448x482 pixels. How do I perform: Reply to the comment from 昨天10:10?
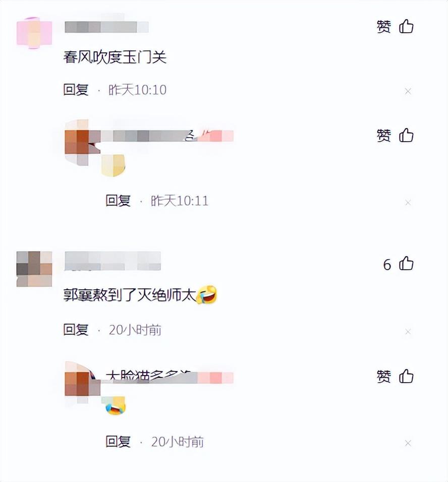tap(76, 90)
